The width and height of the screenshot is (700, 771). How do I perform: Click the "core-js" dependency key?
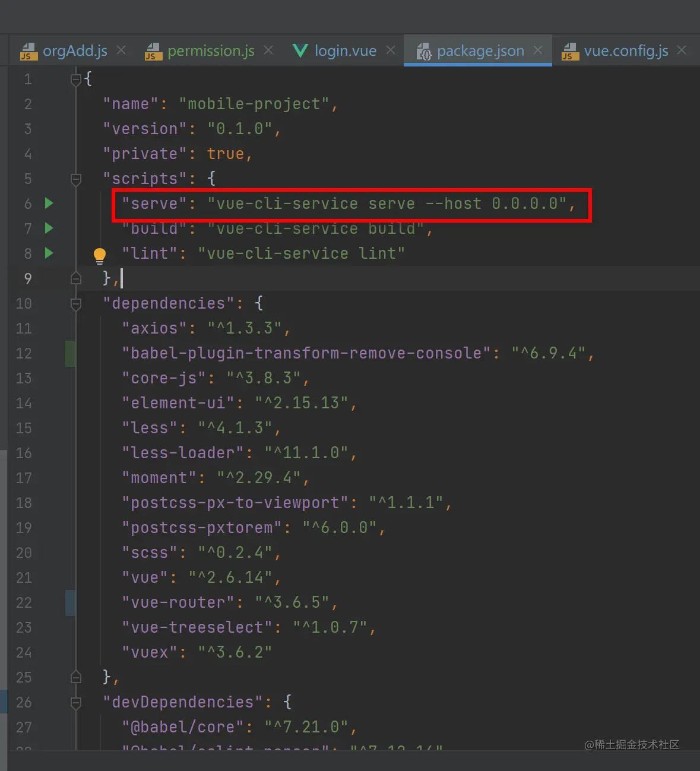164,379
